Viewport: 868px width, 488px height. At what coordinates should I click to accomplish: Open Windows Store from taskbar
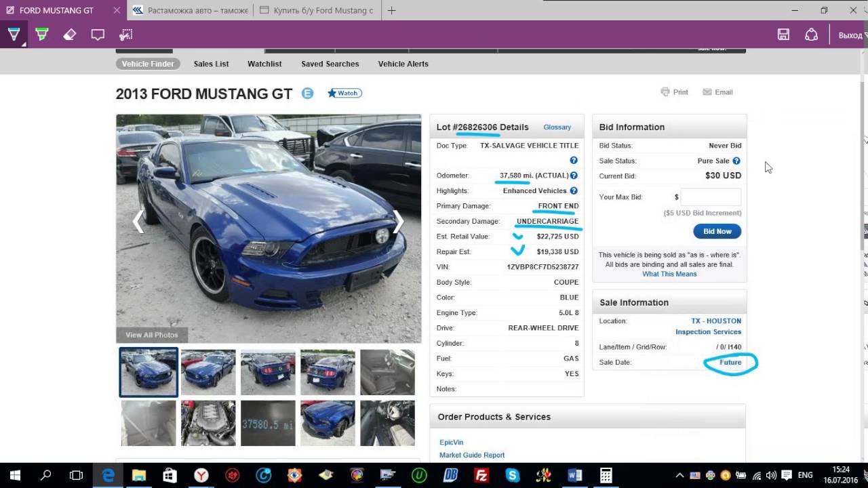point(170,475)
